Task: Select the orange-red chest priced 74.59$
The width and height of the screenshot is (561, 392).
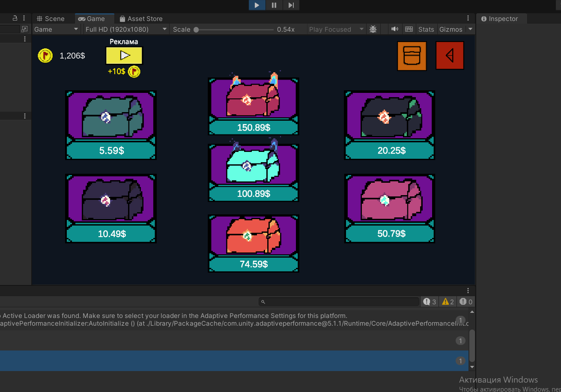Action: (254, 235)
